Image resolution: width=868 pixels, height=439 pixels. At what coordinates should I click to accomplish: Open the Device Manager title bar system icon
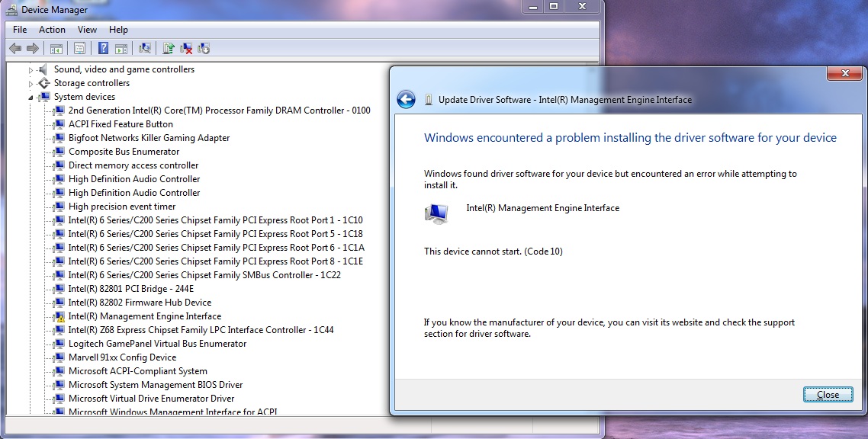coord(11,9)
